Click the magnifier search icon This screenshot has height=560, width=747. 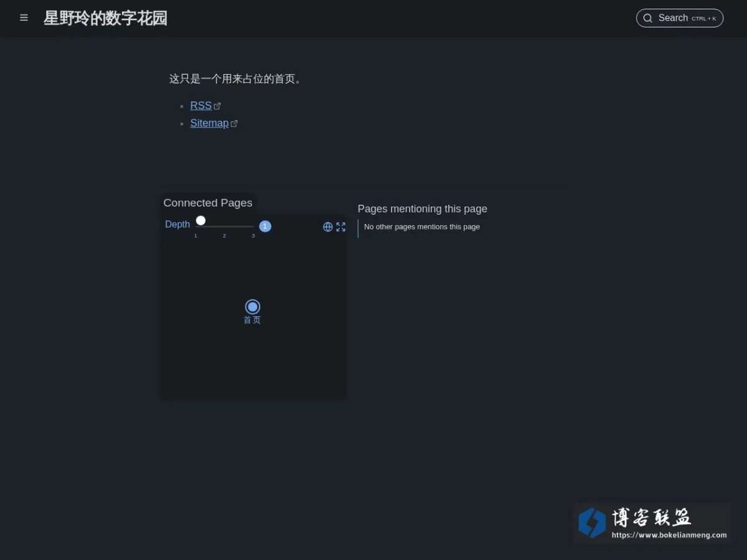[x=647, y=18]
